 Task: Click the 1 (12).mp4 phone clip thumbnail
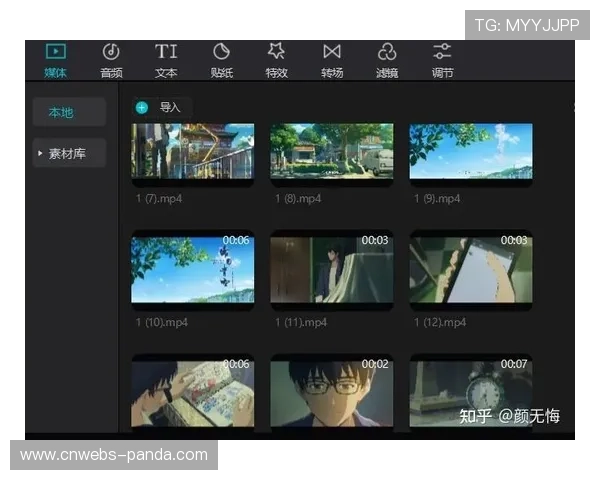click(x=471, y=268)
